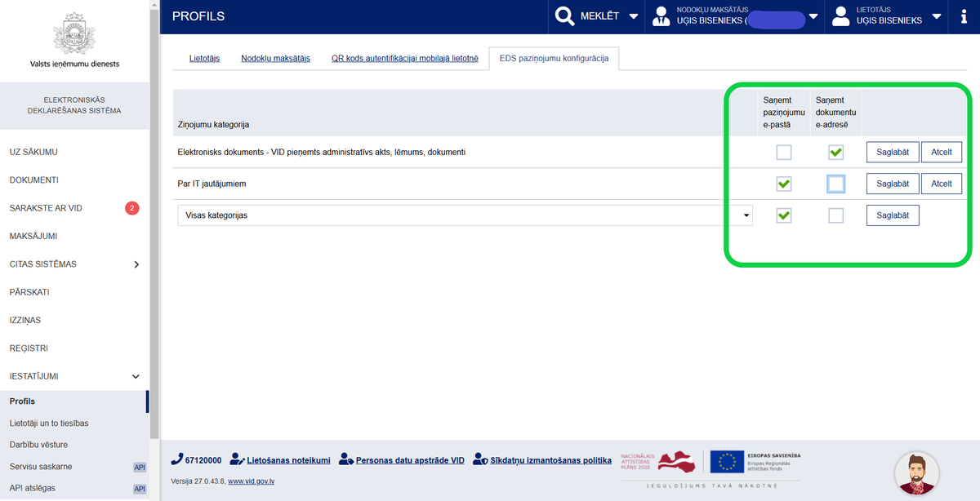The width and height of the screenshot is (980, 501).
Task: Click Saglabāt in Visas kategorijas row
Action: pos(893,215)
